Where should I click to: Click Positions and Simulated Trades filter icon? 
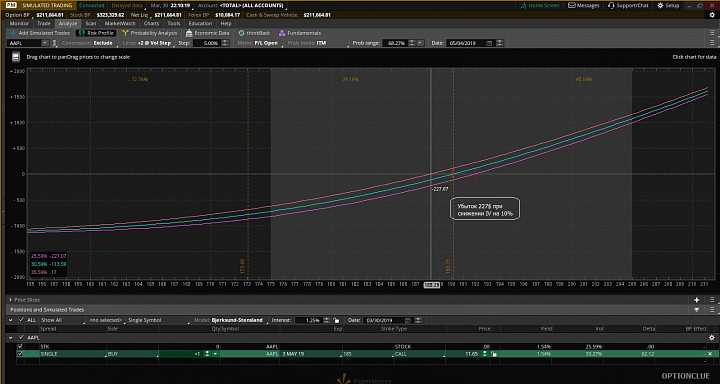pyautogui.click(x=696, y=310)
